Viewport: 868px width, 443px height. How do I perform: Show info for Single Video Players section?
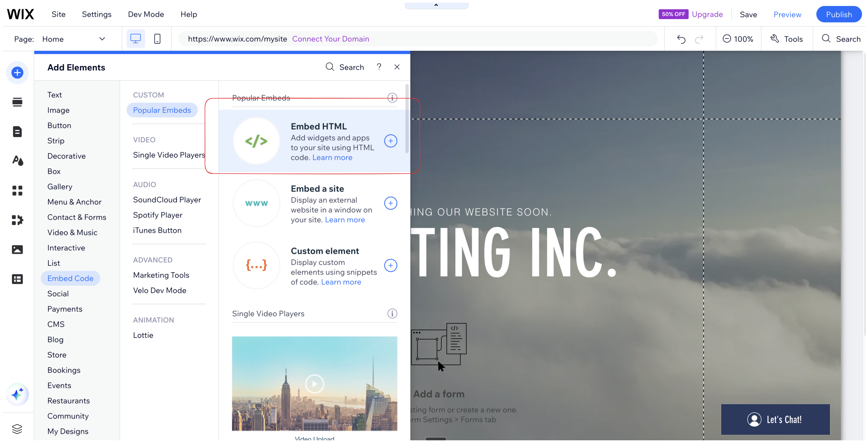392,314
